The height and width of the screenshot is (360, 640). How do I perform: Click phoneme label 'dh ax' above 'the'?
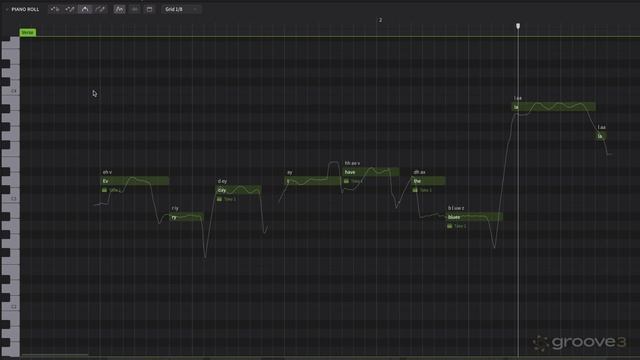coord(419,172)
